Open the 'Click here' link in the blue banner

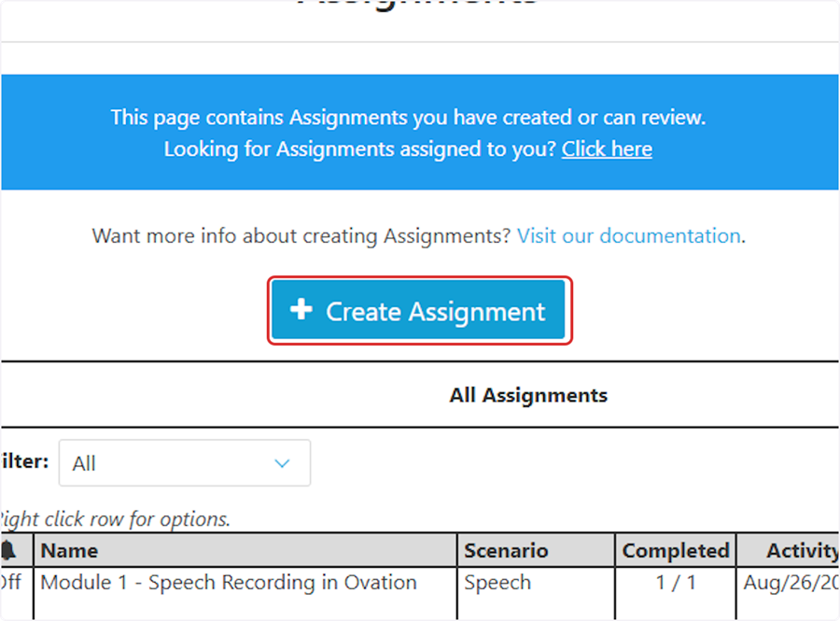coord(607,149)
